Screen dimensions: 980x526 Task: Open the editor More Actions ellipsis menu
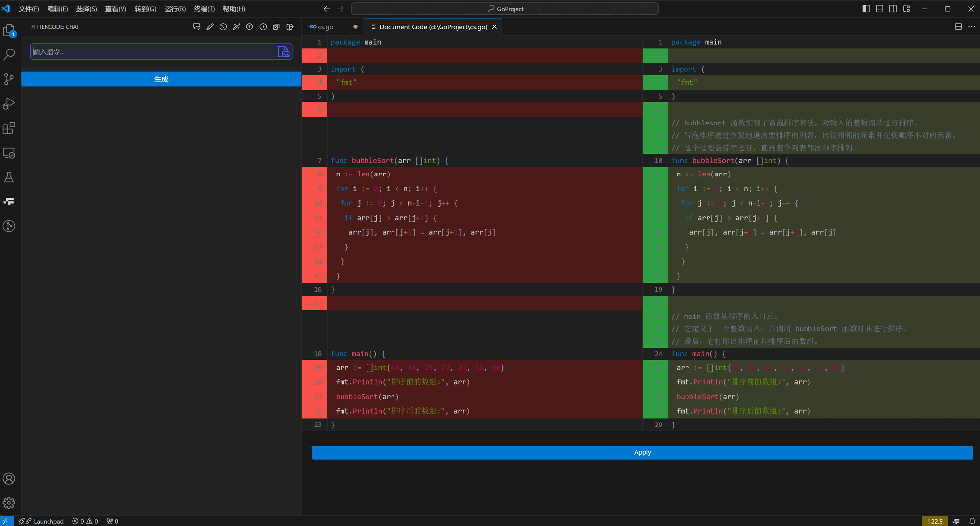click(972, 27)
